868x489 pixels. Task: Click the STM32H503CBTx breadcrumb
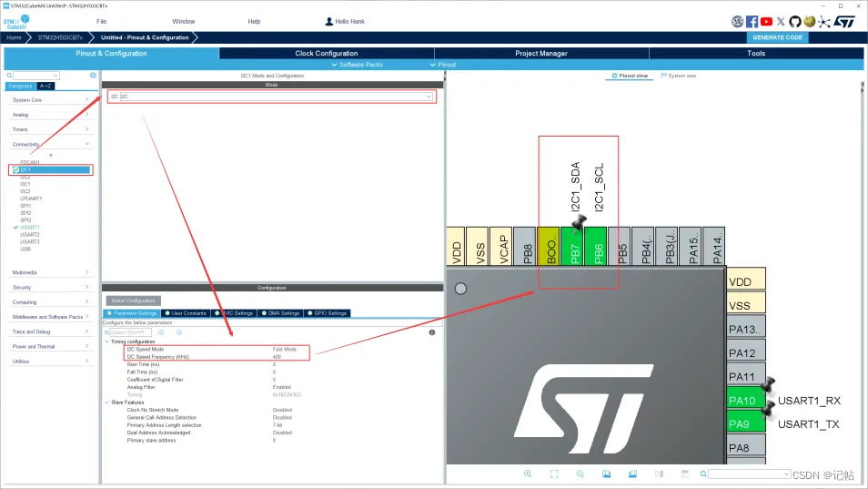click(60, 37)
